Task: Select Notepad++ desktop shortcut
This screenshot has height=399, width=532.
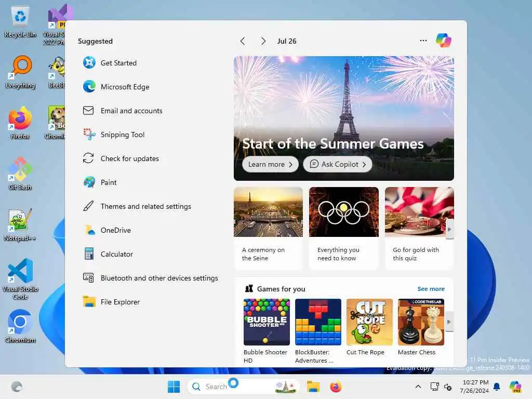Action: click(20, 224)
